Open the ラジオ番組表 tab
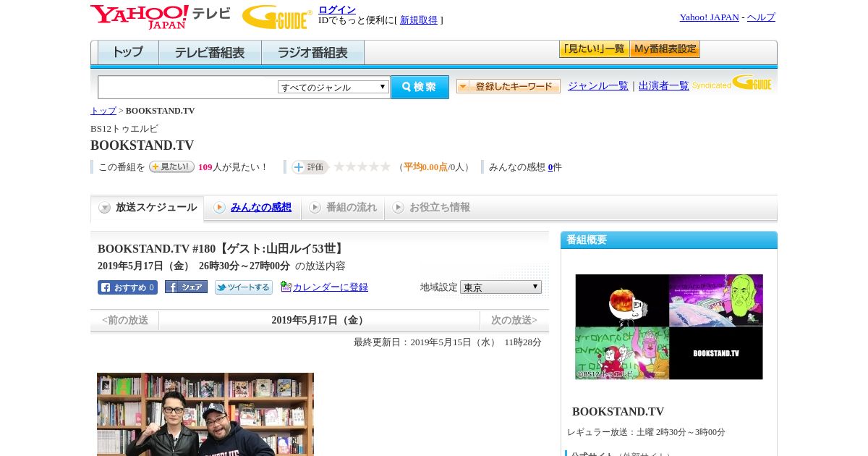This screenshot has height=456, width=868. tap(312, 53)
